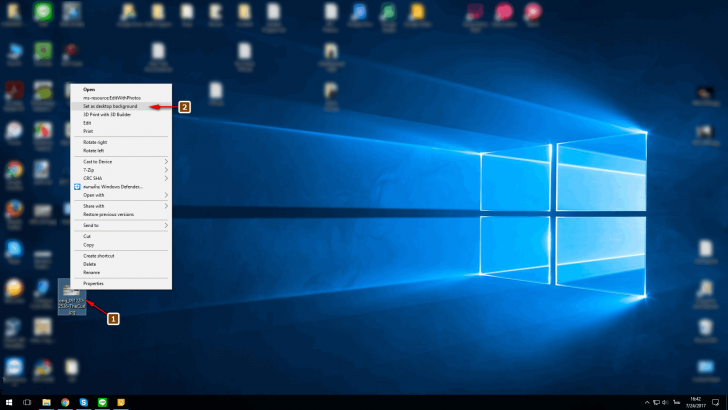Select Rotate right
Screen dimensions: 728x410
point(121,142)
